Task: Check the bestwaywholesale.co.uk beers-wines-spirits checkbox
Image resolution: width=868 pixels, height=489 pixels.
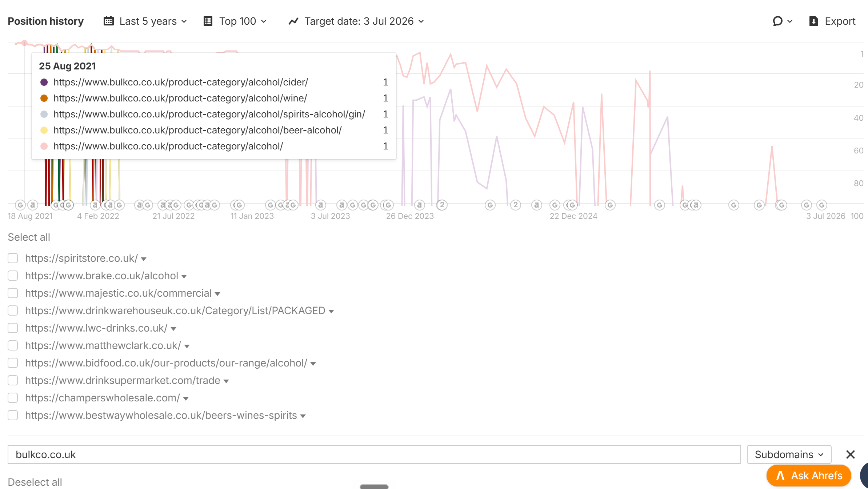Action: 13,415
